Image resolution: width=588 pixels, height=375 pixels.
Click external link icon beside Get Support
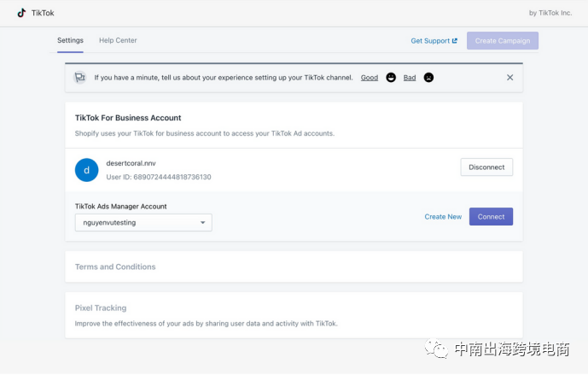point(455,40)
